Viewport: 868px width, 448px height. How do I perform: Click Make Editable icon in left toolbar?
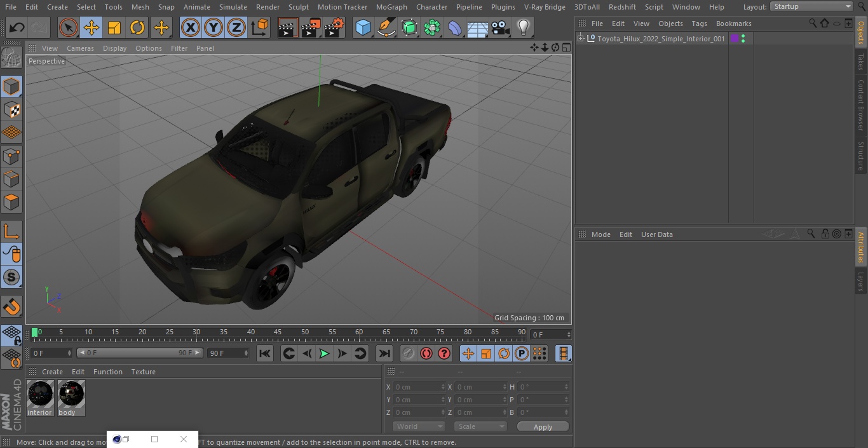point(11,58)
